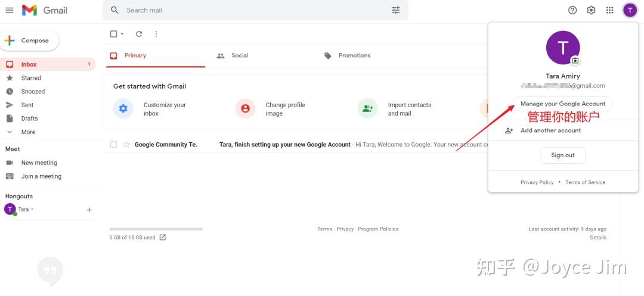This screenshot has width=644, height=296.
Task: Open the main menu hamburger icon
Action: [10, 10]
